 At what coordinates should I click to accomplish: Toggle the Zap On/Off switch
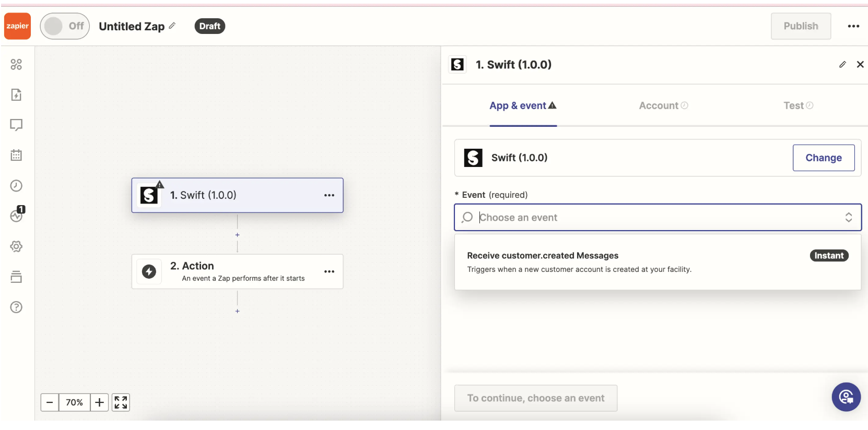(x=65, y=26)
